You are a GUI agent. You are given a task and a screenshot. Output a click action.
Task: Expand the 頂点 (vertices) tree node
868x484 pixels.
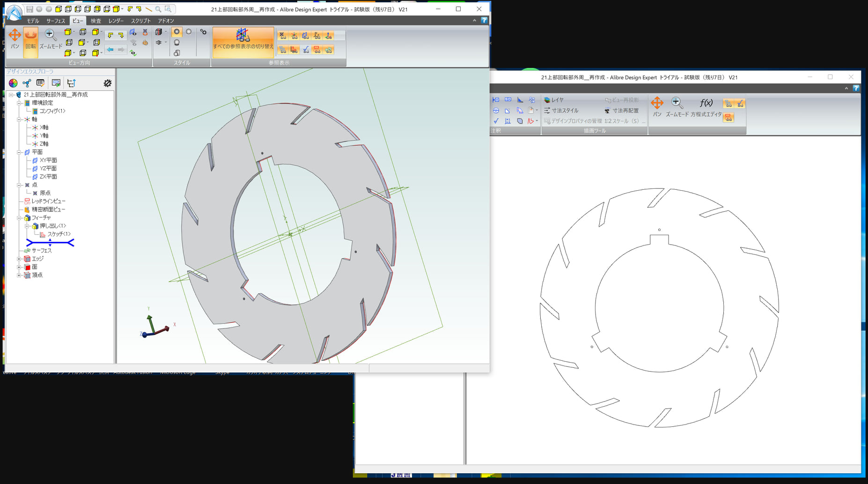(x=19, y=275)
